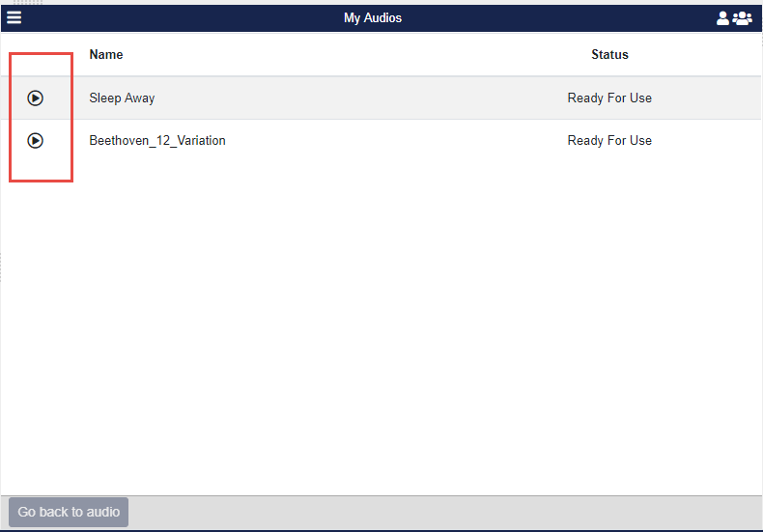Screen dimensions: 763x532
Task: Play the Beethoven_12_Variation audio
Action: pyautogui.click(x=36, y=141)
